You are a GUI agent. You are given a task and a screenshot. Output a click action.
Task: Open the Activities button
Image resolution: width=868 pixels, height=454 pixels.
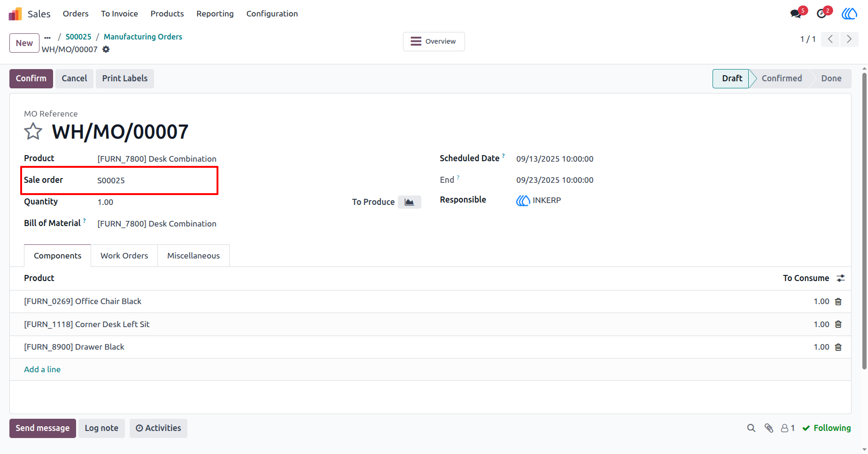[158, 428]
